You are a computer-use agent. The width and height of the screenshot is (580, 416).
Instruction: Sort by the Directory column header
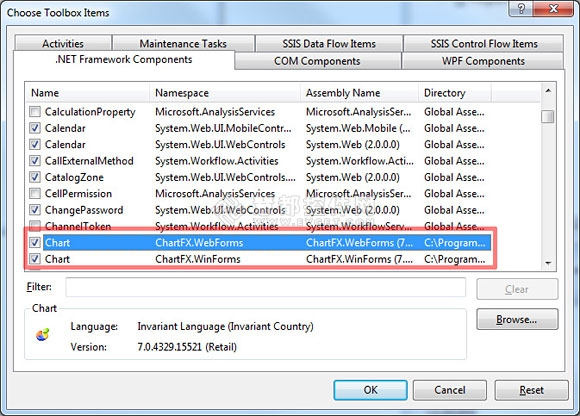[x=455, y=93]
